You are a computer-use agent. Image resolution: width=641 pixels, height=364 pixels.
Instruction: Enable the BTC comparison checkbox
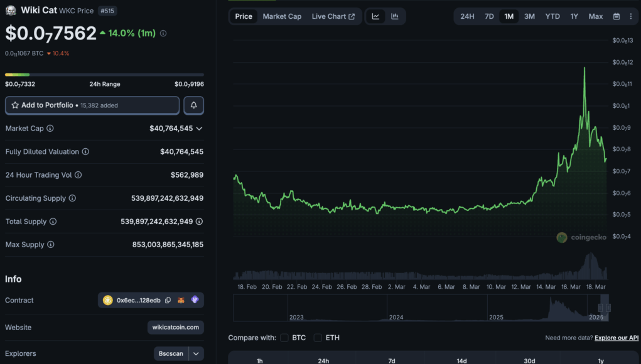(x=284, y=338)
